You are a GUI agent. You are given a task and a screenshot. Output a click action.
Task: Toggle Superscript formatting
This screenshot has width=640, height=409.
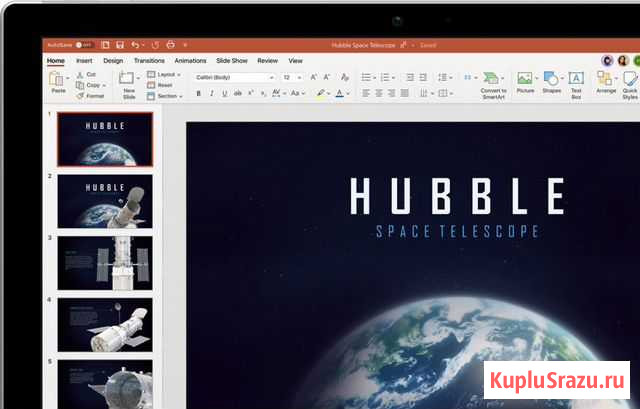(251, 93)
